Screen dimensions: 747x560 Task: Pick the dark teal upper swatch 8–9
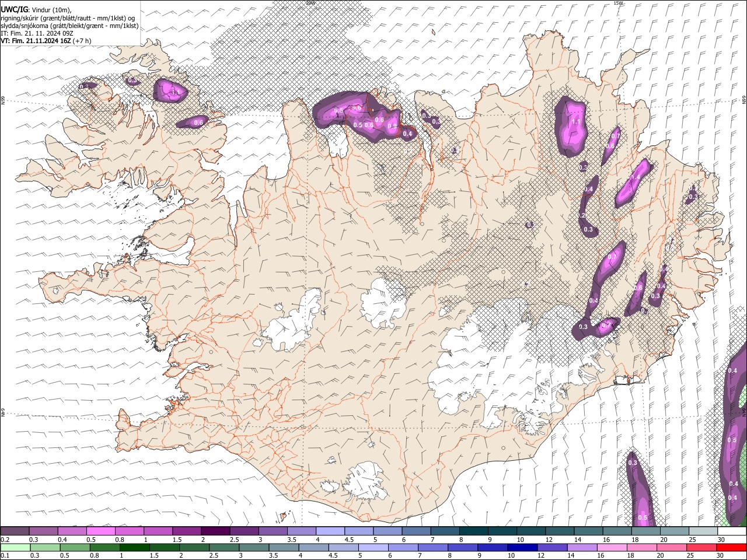click(x=474, y=531)
